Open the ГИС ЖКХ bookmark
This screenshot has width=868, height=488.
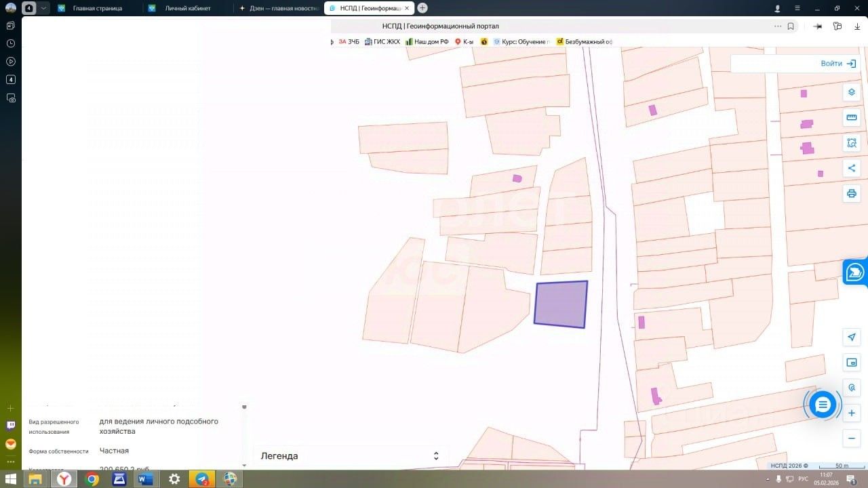(382, 41)
